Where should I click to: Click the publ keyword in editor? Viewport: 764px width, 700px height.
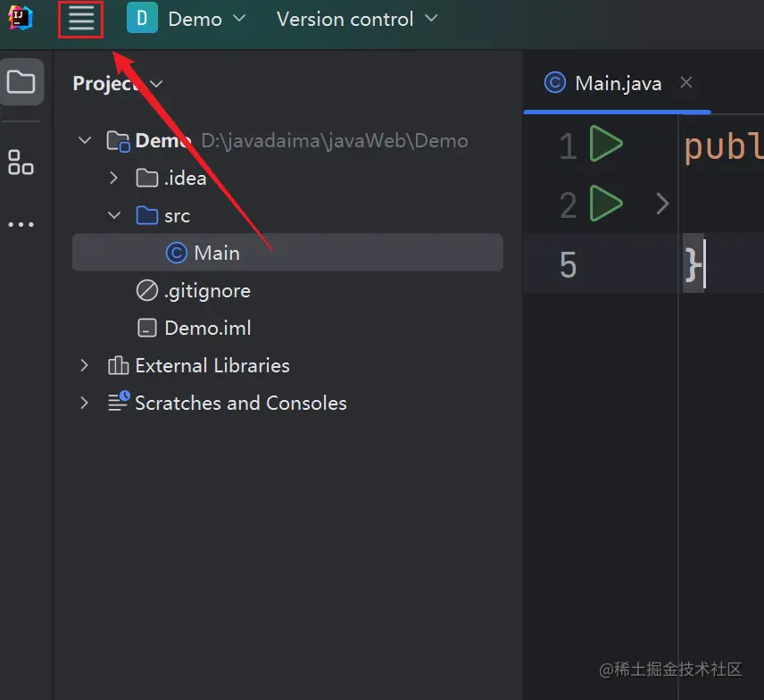pyautogui.click(x=724, y=146)
